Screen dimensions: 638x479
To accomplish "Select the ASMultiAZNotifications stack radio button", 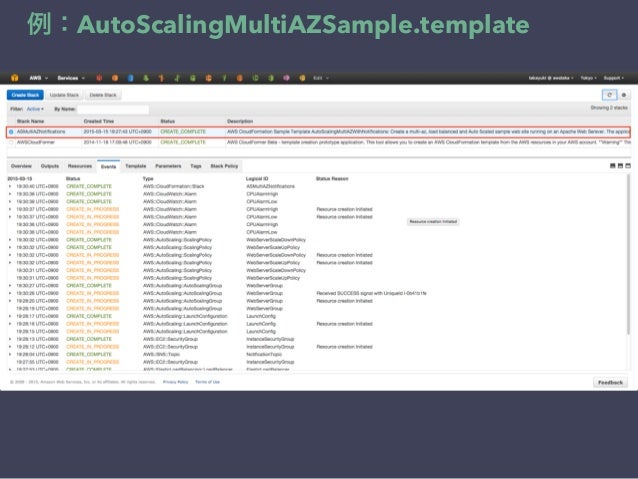I will tap(11, 132).
